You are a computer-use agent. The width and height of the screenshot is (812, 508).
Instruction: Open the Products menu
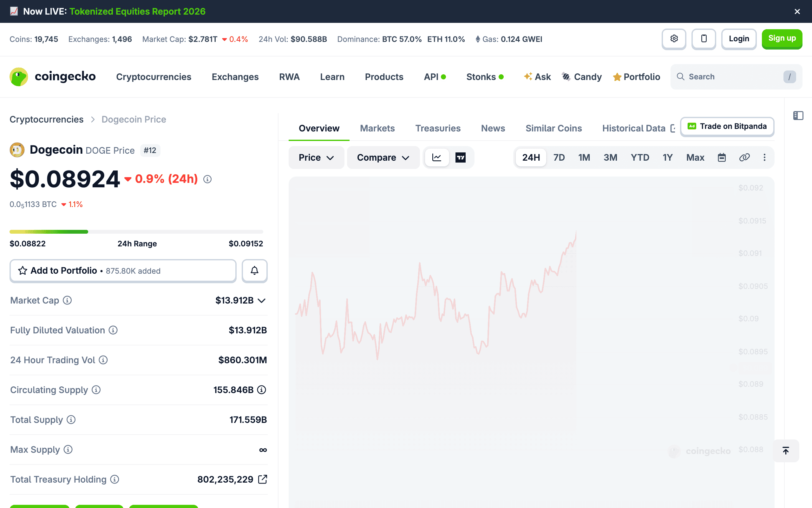(384, 77)
